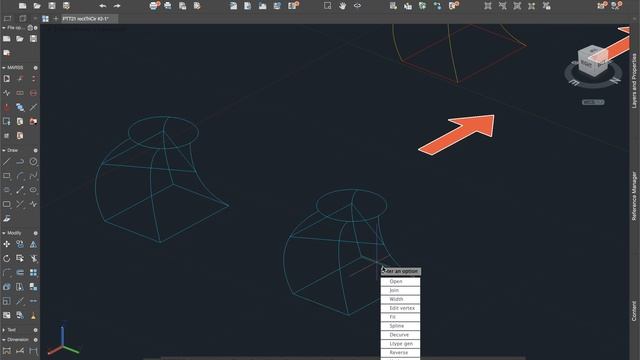Screen dimensions: 640x360
Task: Select the Arc tool in Draw panel
Action: [x=20, y=176]
